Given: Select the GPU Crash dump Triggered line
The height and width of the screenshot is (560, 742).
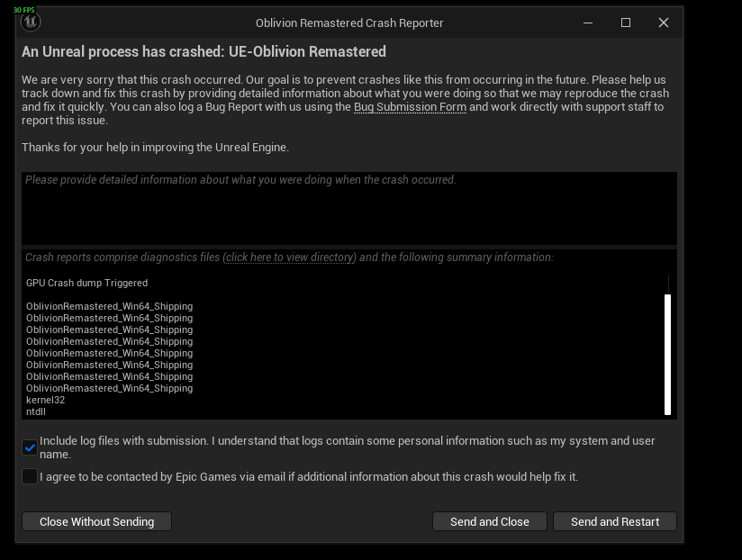Looking at the screenshot, I should [86, 283].
